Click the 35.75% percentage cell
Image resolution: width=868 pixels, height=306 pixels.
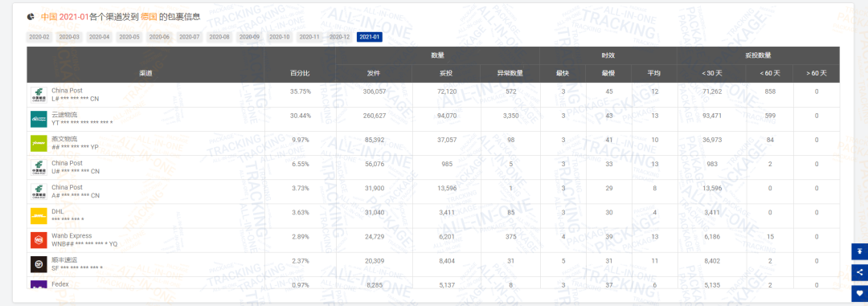300,92
